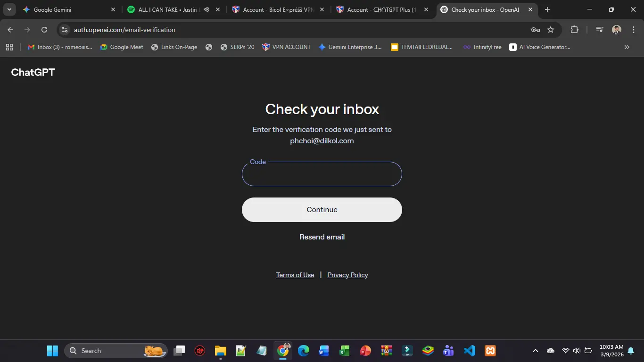Open a new browser tab
The width and height of the screenshot is (644, 362).
tap(547, 9)
